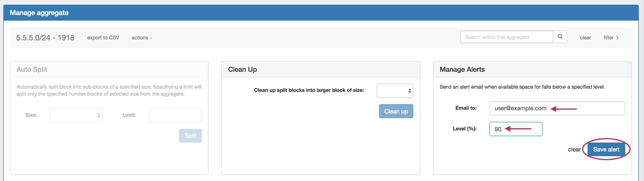Click clear next to Save alert

[x=574, y=150]
